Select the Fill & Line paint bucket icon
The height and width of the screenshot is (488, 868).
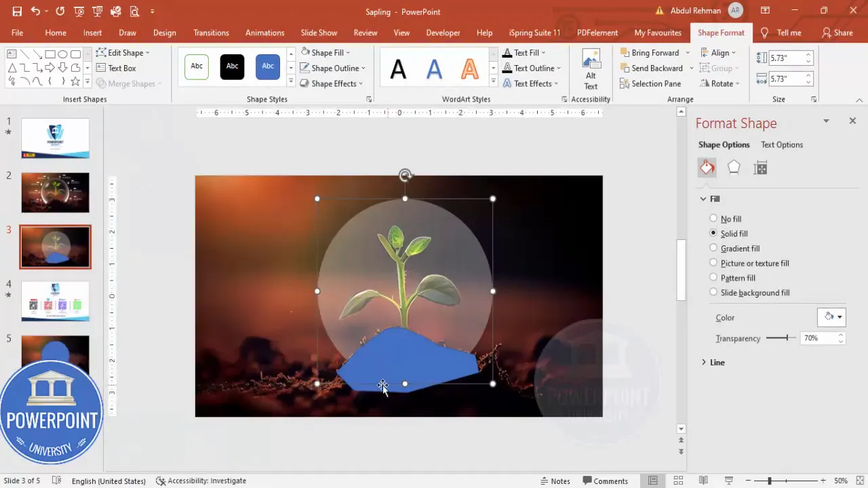[x=707, y=167]
